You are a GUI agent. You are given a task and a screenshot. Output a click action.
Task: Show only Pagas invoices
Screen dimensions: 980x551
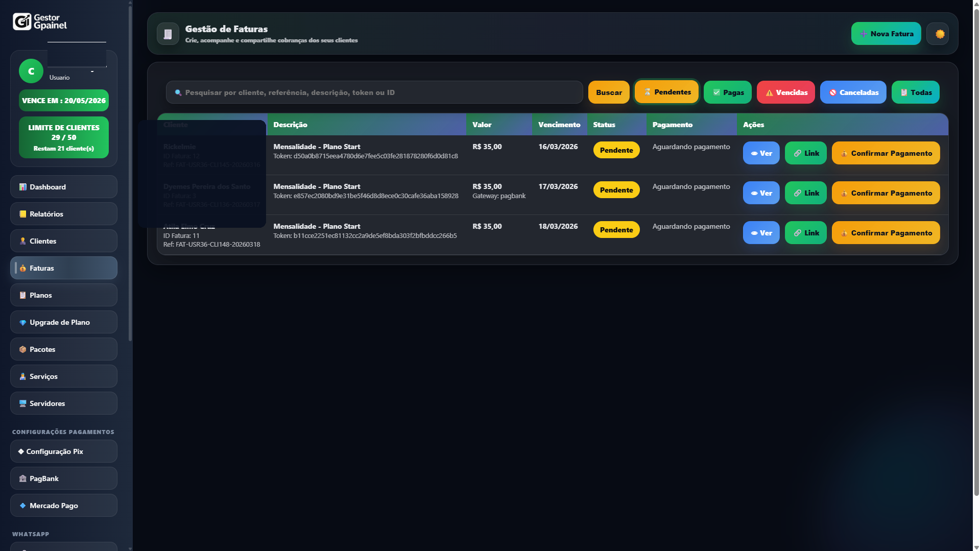(x=727, y=92)
